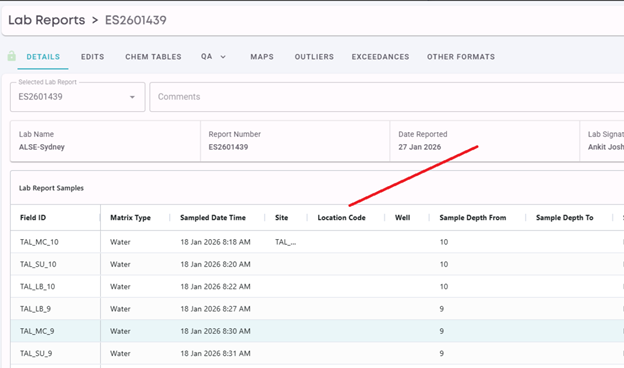Open the Outliers tab
The image size is (624, 368).
pyautogui.click(x=314, y=57)
